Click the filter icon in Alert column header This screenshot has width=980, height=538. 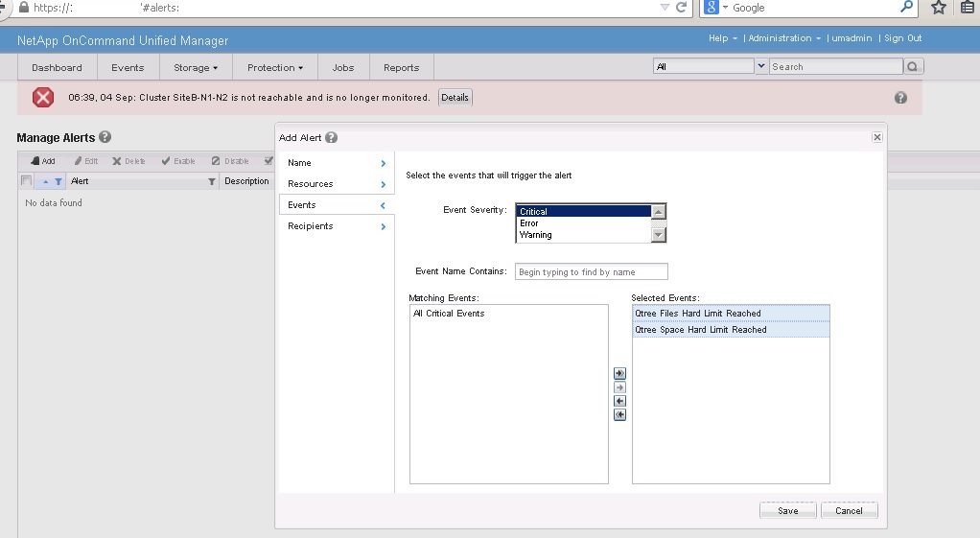pyautogui.click(x=212, y=181)
